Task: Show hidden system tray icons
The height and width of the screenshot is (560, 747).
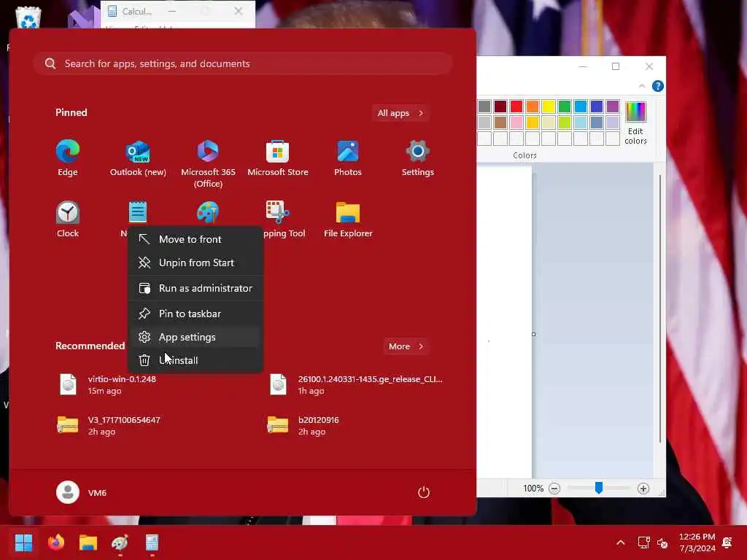Action: 620,542
